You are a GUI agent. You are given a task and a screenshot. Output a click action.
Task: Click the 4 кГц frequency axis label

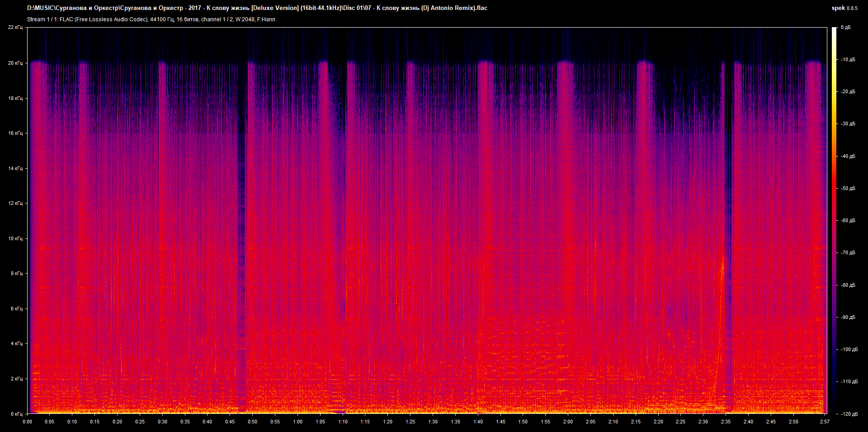click(x=16, y=343)
